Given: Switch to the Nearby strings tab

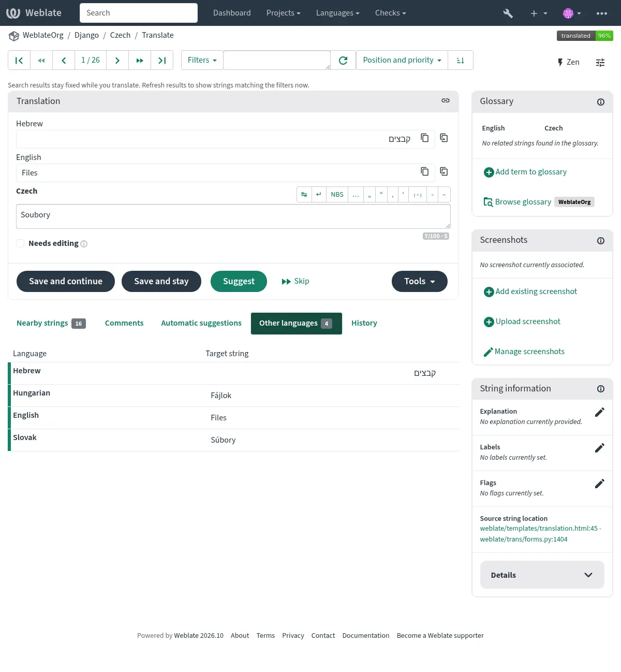Looking at the screenshot, I should [x=51, y=324].
